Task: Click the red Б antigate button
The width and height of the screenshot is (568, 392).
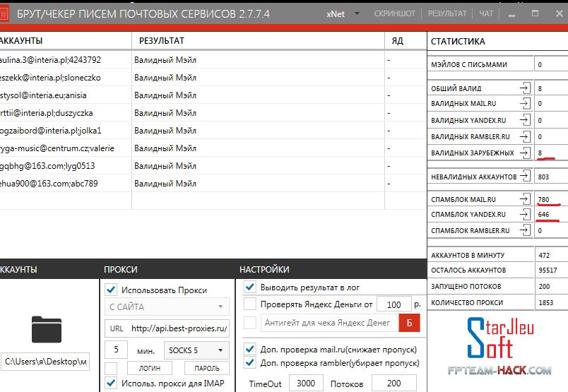Action: point(409,323)
